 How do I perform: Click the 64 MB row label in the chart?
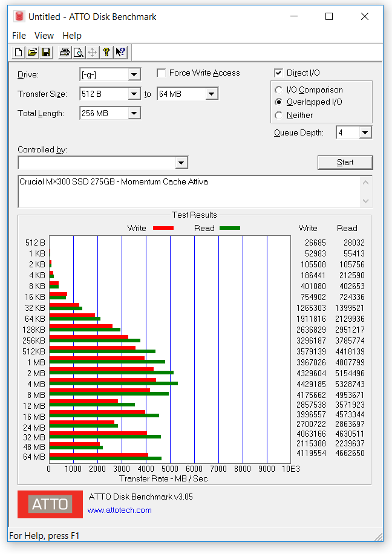coord(34,457)
